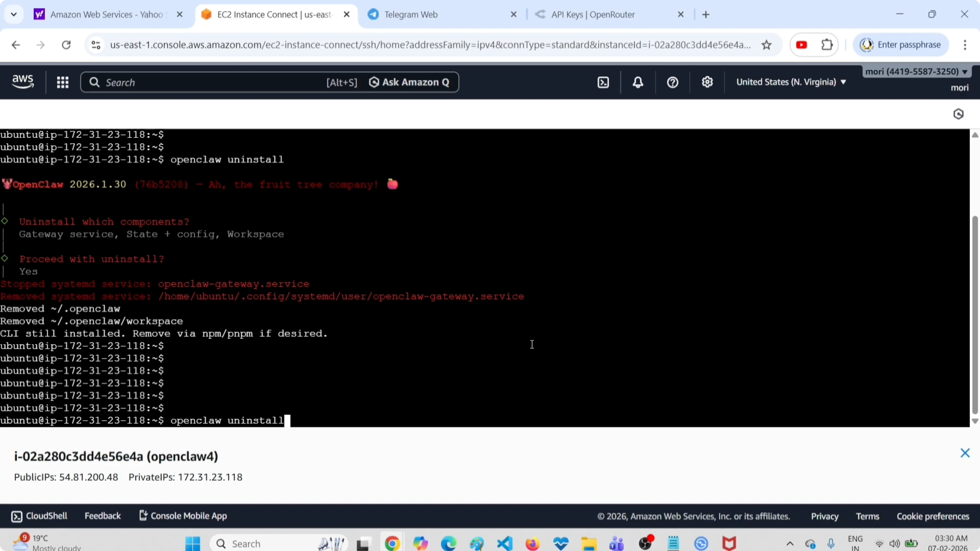Viewport: 980px width, 551px height.
Task: Bookmark this page with star icon
Action: [767, 45]
